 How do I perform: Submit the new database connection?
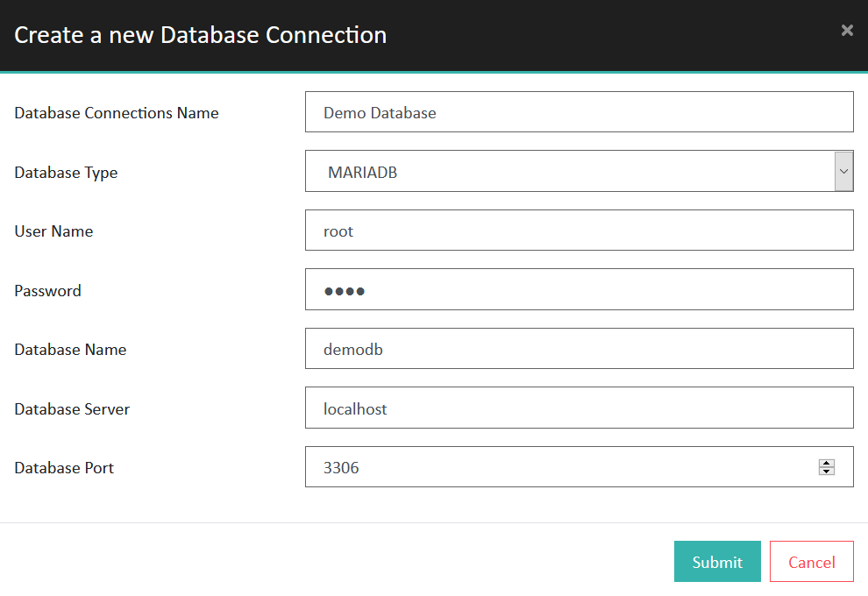coord(717,561)
